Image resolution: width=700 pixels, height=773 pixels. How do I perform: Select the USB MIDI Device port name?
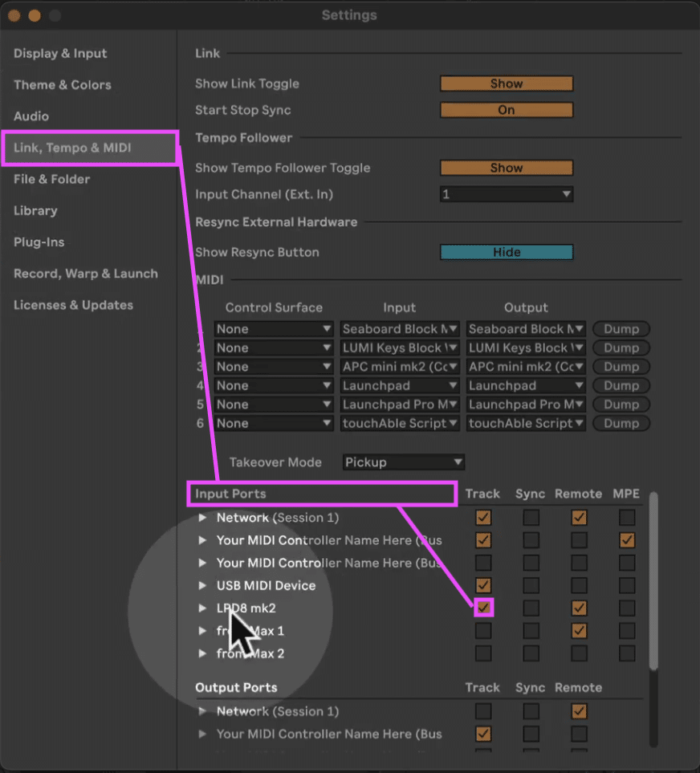tap(267, 586)
